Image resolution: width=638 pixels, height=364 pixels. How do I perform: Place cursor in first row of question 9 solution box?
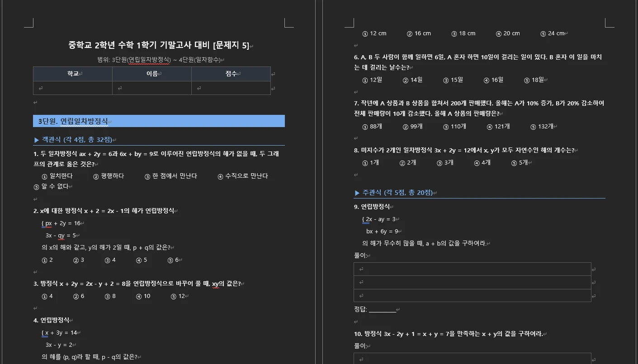(x=472, y=269)
